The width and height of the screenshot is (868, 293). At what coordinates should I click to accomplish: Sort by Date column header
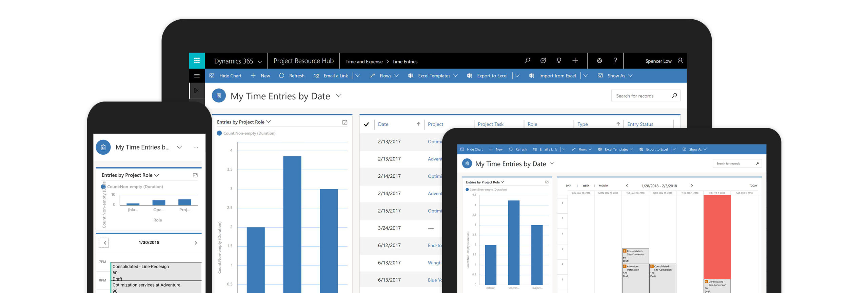383,124
